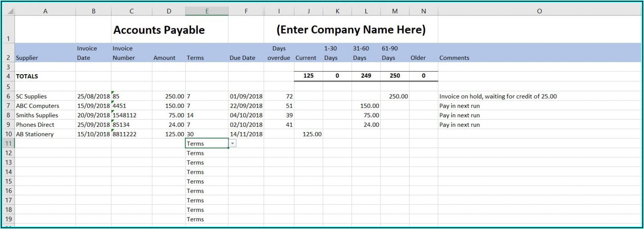This screenshot has width=644, height=229.
Task: Click the 'Invoice on hold' comment cell
Action: [x=539, y=96]
